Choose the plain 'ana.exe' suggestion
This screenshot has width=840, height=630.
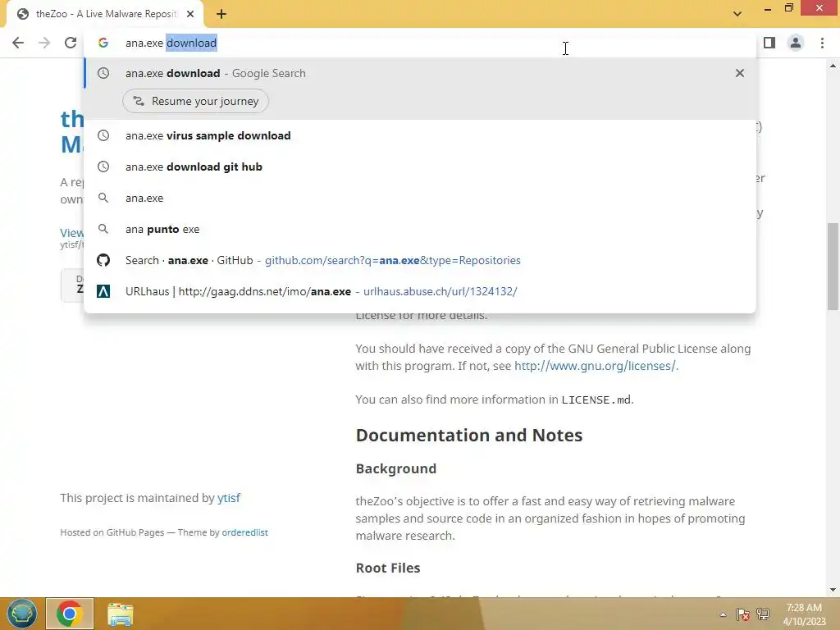[x=420, y=198]
